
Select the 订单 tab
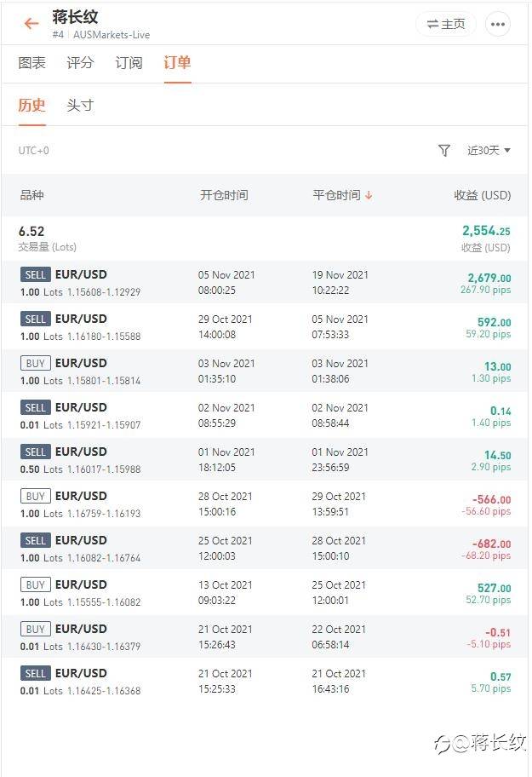177,63
